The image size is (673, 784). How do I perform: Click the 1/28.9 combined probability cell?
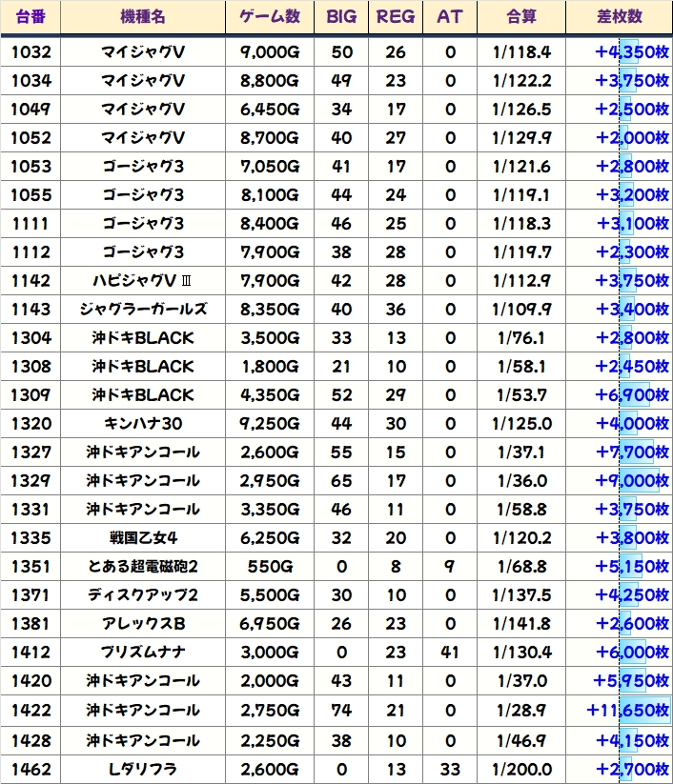point(521,711)
